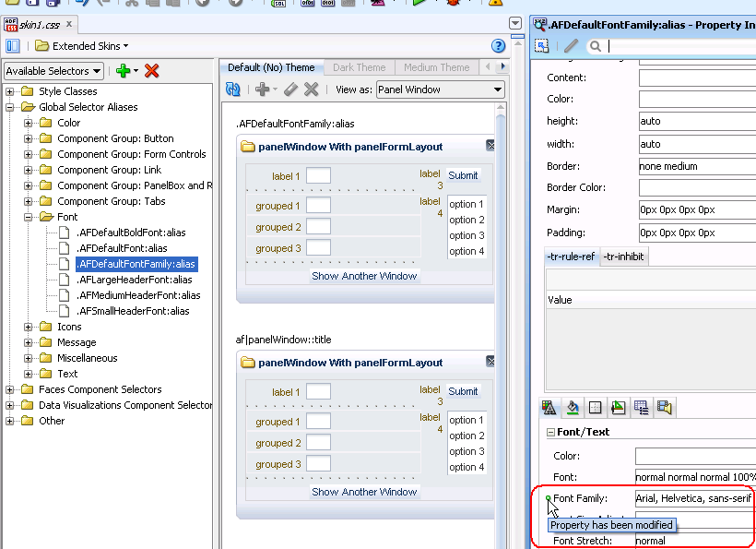Screen dimensions: 756x549
Task: Click the paint bucket background property icon
Action: point(573,407)
